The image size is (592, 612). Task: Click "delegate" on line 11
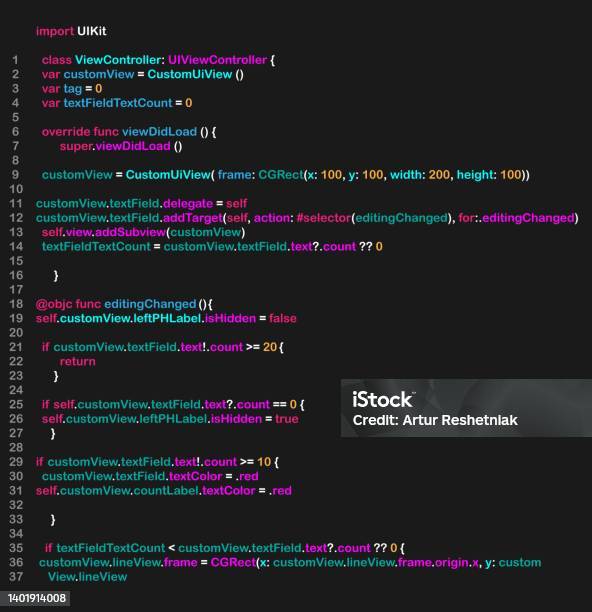[188, 204]
